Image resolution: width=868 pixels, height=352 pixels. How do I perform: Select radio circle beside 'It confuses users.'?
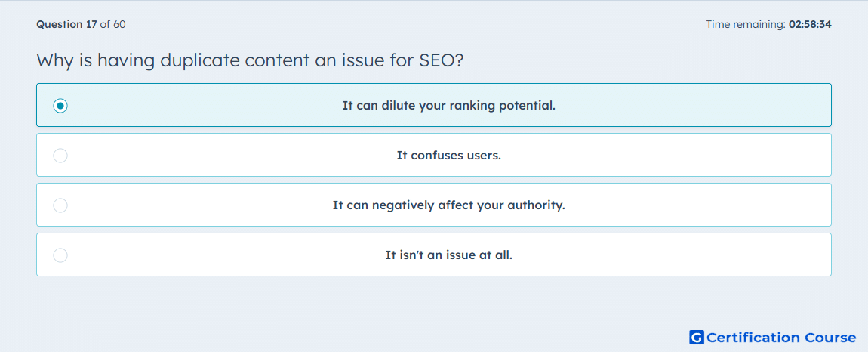[x=60, y=155]
